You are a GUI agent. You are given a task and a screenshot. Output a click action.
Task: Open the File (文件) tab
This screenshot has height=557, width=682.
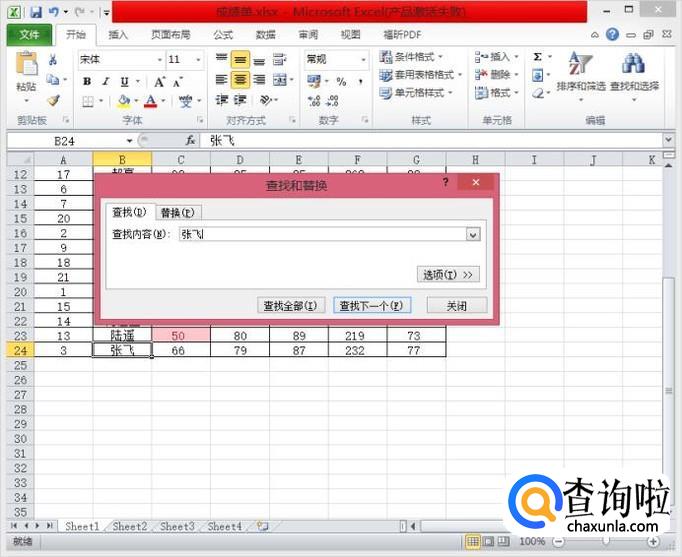[29, 35]
